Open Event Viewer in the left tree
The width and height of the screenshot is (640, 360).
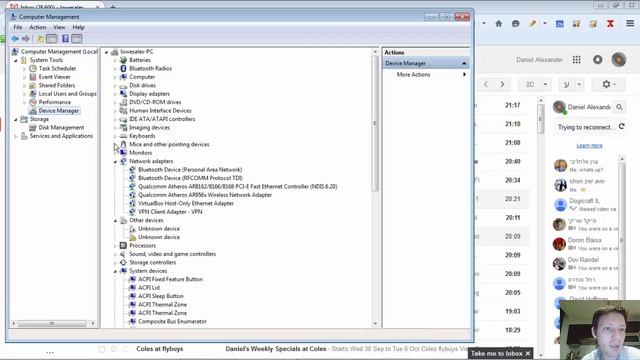[54, 77]
